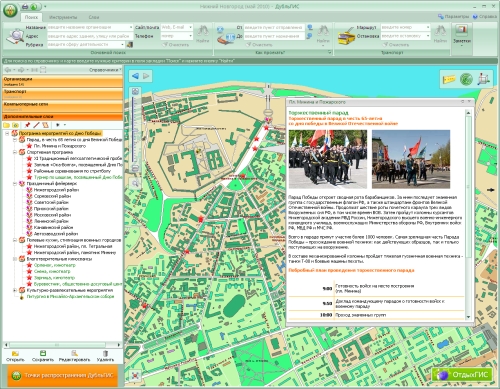Open the Маршрут number dropdown
The height and width of the screenshot is (389, 500).
(x=428, y=27)
